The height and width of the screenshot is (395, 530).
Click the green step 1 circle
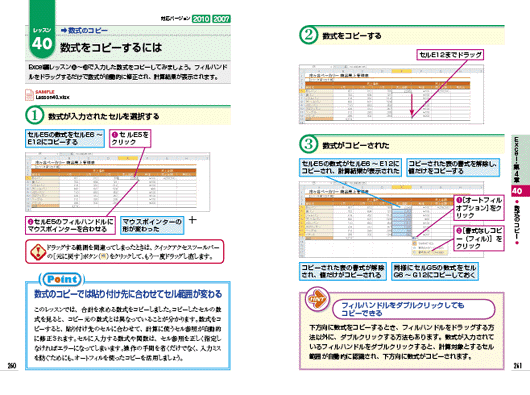pos(34,116)
